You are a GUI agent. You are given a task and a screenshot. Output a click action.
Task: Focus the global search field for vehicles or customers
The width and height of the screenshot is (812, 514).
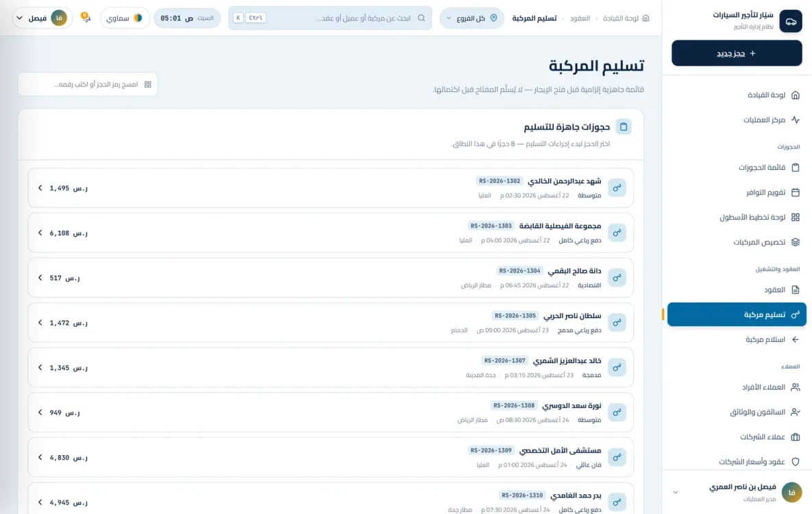330,18
